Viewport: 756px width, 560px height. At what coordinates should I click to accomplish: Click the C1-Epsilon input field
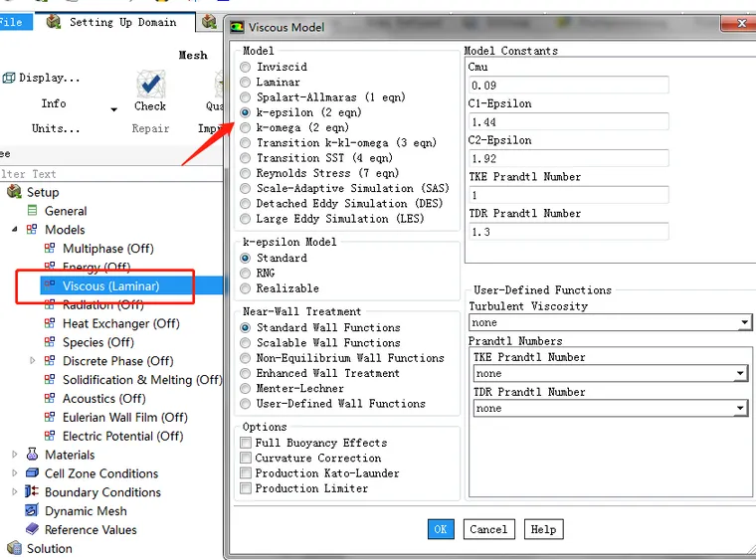568,121
